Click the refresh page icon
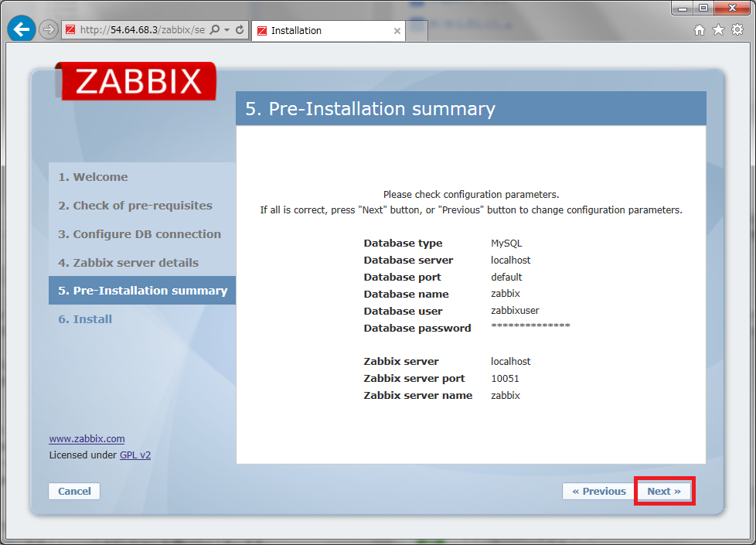The width and height of the screenshot is (756, 545). pyautogui.click(x=240, y=30)
